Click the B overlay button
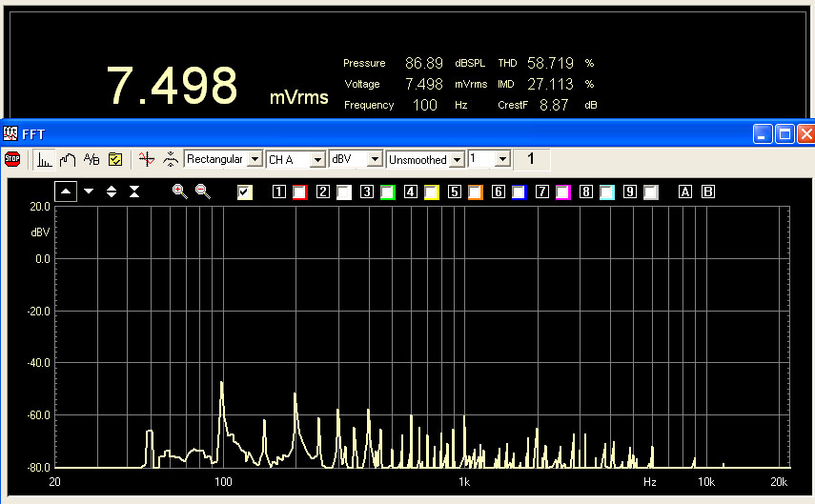This screenshot has width=815, height=504. pos(707,192)
